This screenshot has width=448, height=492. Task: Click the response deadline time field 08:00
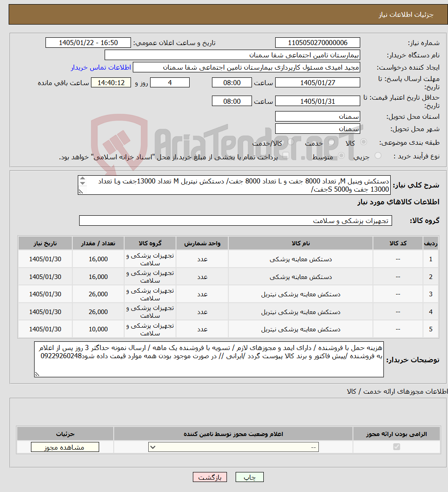pyautogui.click(x=232, y=82)
